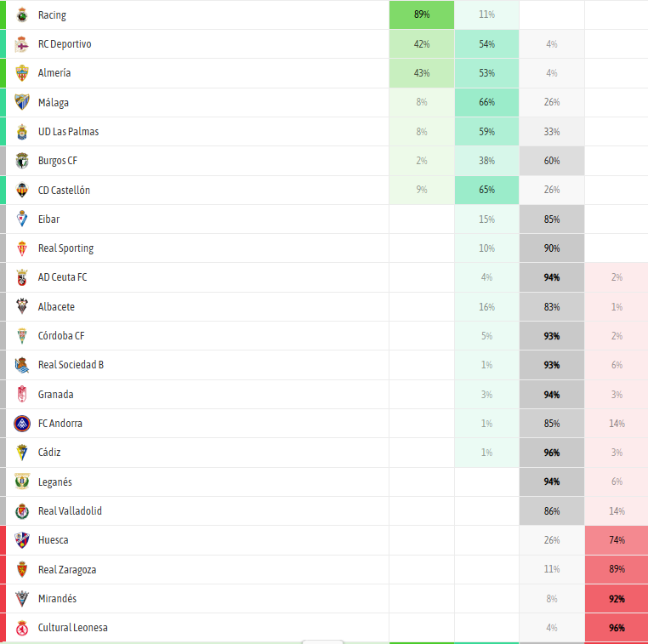Click the UD Las Palmas crest
Screen dimensions: 648x644
(x=22, y=132)
